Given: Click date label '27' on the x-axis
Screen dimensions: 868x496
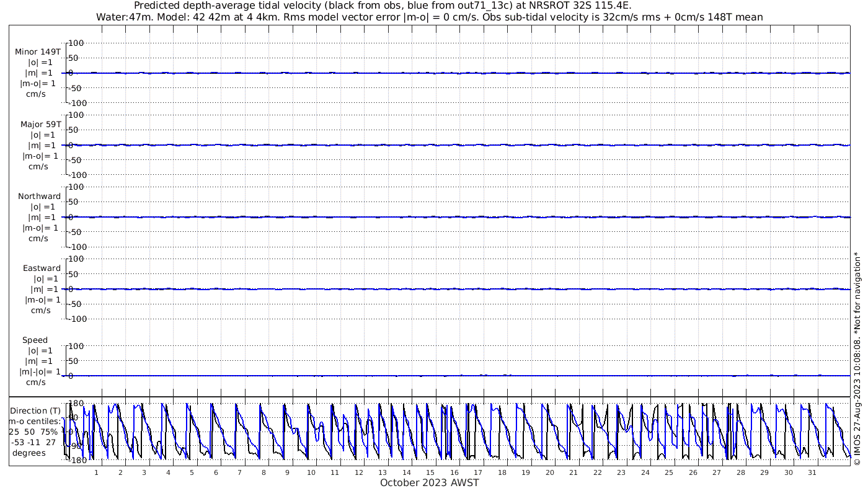Looking at the screenshot, I should [717, 472].
